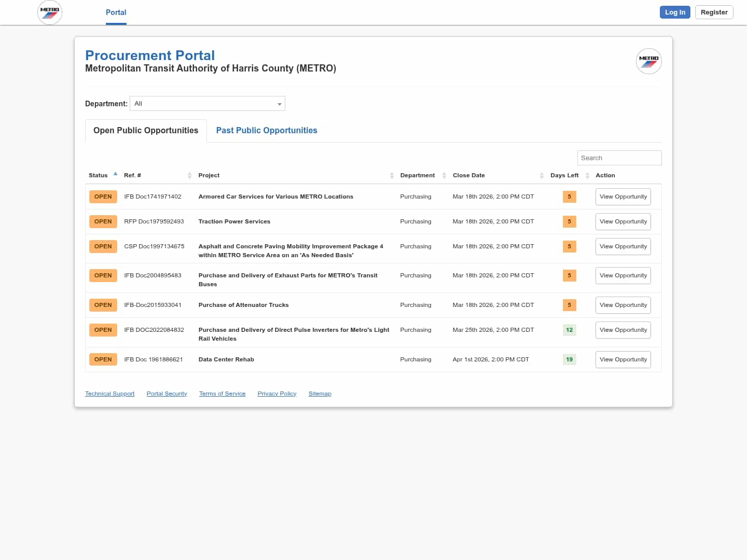Click the Traction Power Services project title

click(234, 222)
